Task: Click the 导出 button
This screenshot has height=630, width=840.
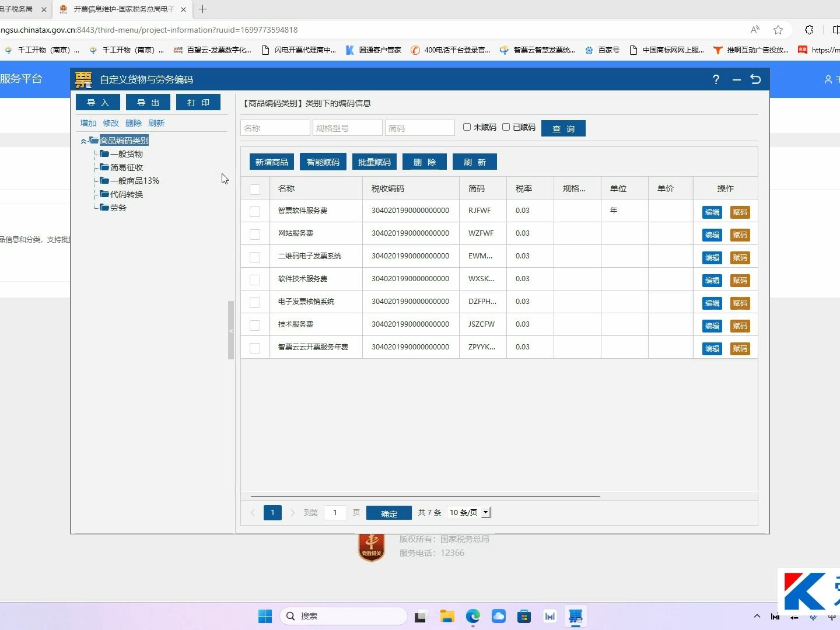Action: point(148,102)
